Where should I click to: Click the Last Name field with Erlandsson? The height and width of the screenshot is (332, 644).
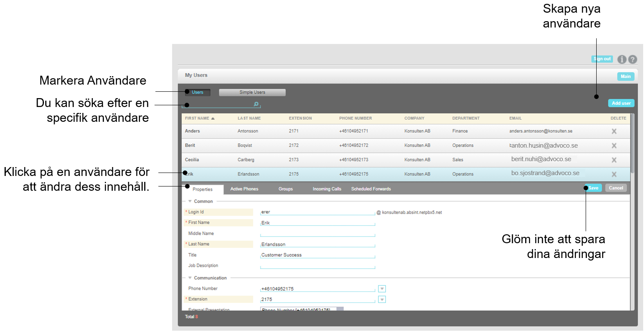(318, 244)
